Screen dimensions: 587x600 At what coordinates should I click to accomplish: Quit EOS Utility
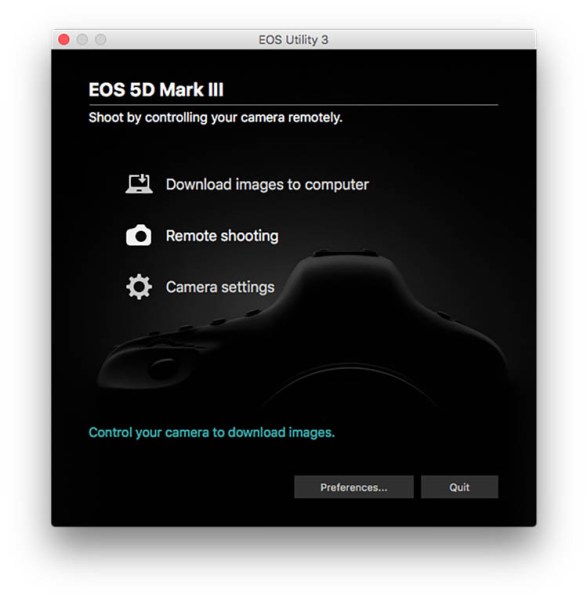[x=459, y=487]
